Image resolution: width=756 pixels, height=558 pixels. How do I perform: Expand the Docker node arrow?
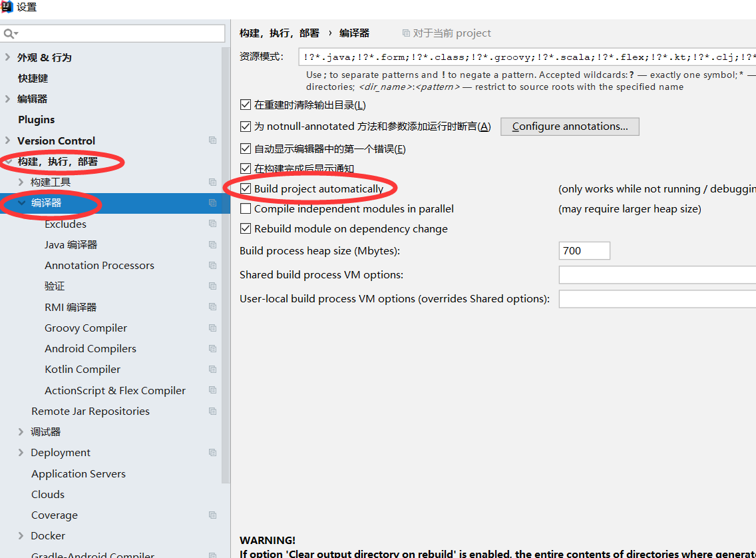coord(21,536)
